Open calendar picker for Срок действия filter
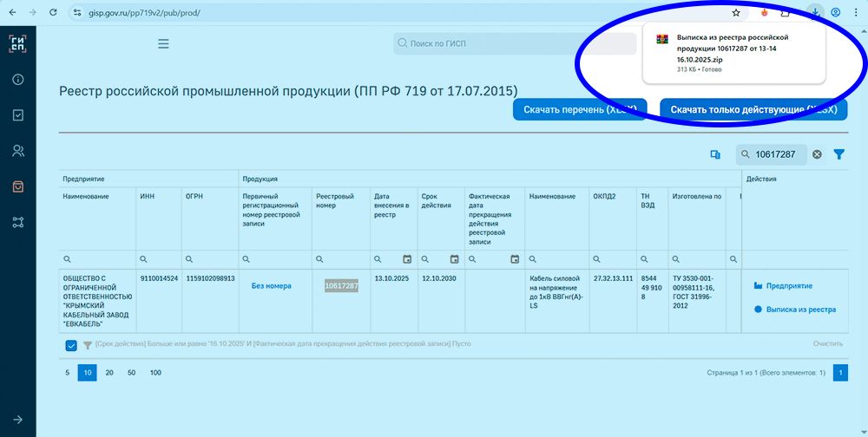The image size is (868, 437). 455,259
